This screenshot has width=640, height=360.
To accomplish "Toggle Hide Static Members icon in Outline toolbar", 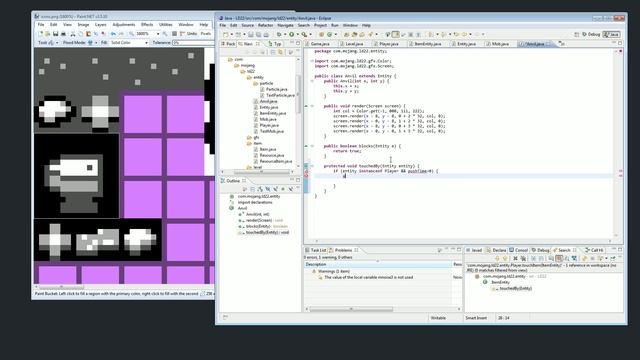I will pos(275,189).
